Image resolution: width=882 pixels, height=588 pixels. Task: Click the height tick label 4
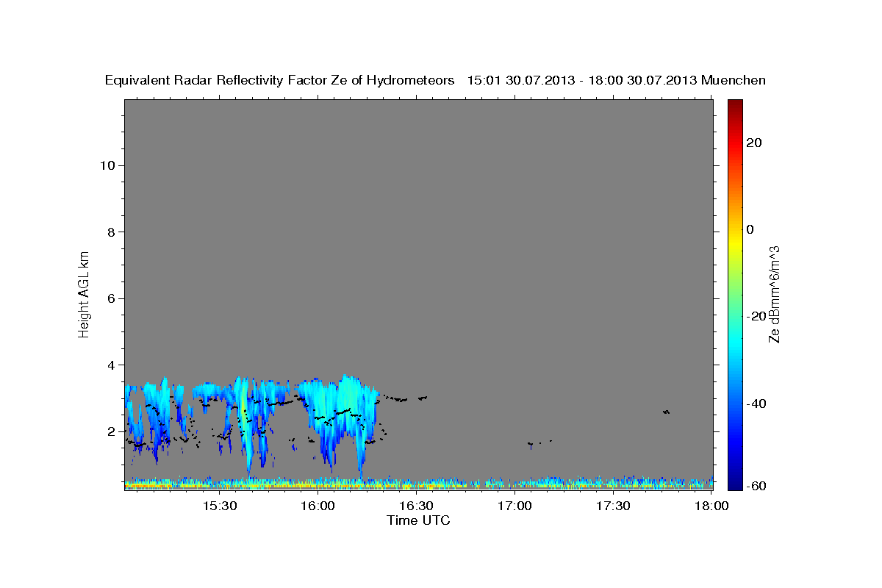[110, 365]
